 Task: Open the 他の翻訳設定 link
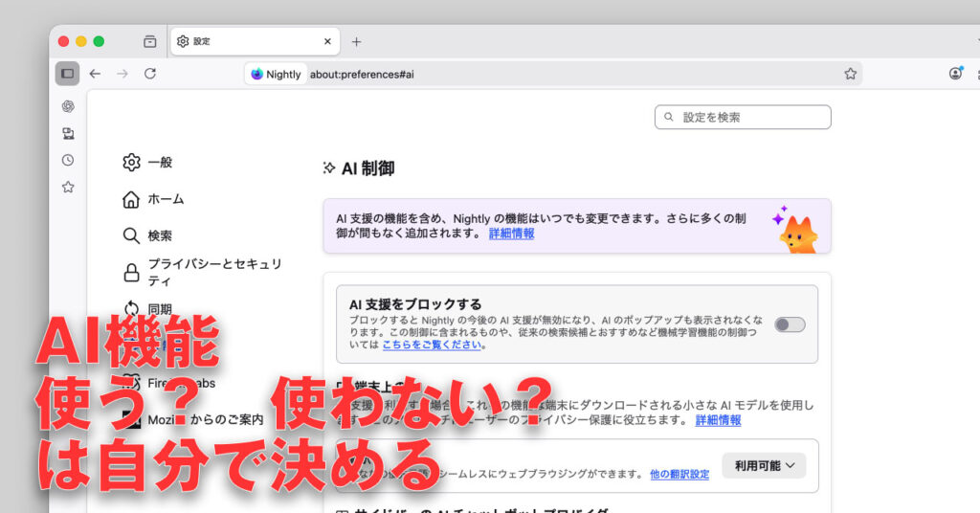pyautogui.click(x=679, y=475)
